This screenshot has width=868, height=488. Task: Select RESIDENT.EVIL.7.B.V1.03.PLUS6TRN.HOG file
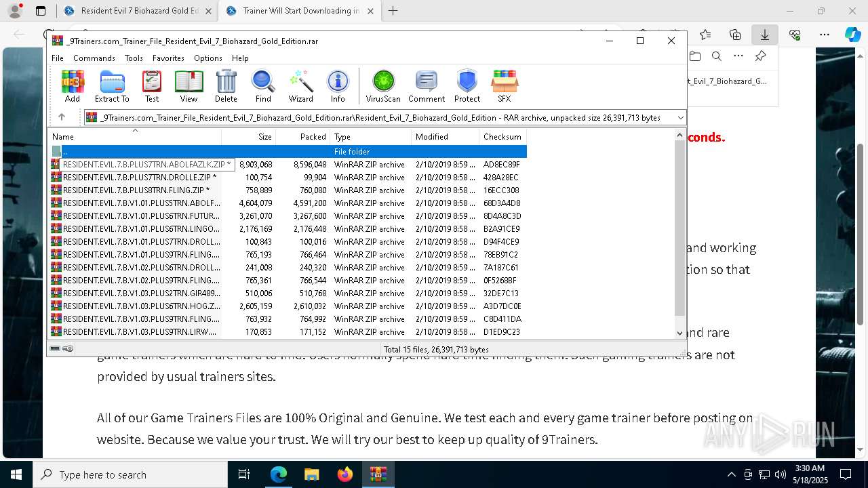[x=288, y=306]
